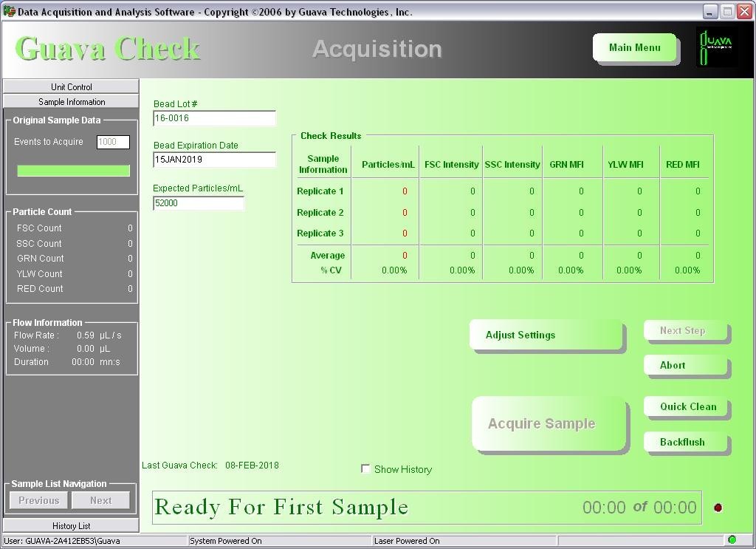The image size is (756, 549).
Task: Click the 00:00 of 00:00 timer
Action: pos(639,508)
